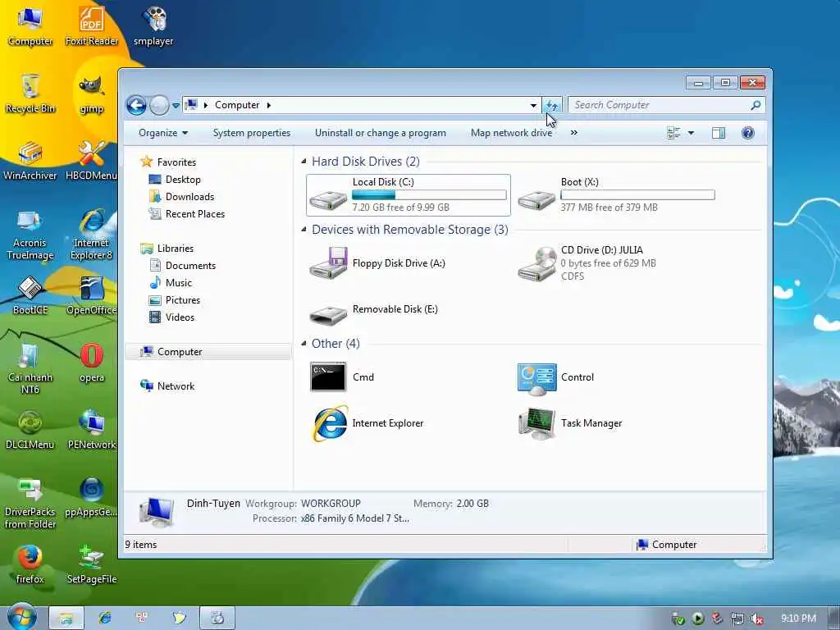Open Recent Places in navigation pane
This screenshot has height=630, width=840.
pyautogui.click(x=195, y=214)
